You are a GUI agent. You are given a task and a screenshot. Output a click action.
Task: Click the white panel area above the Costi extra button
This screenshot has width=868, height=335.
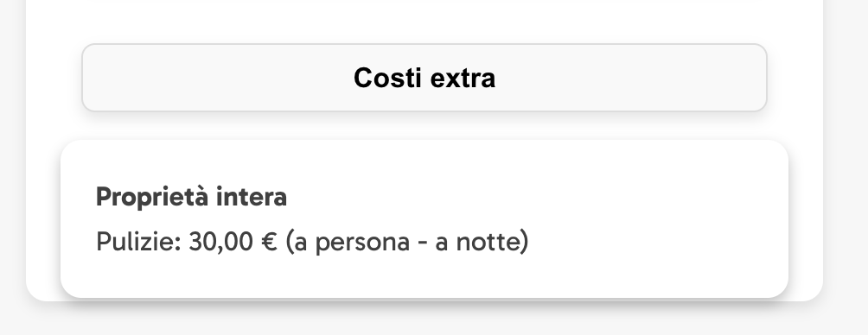point(424,21)
